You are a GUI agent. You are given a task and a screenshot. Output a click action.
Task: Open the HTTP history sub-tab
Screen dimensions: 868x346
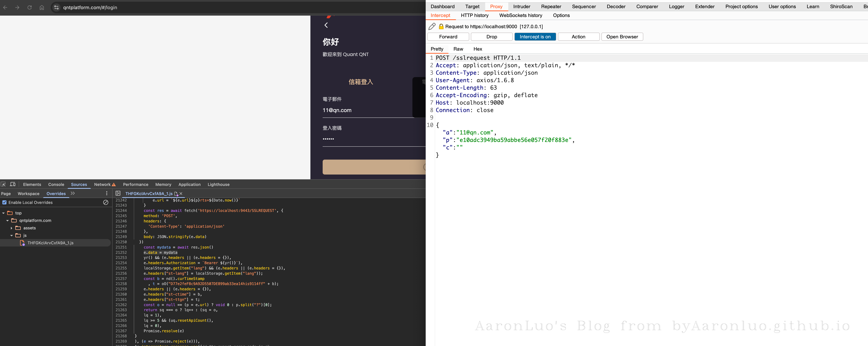coord(474,15)
